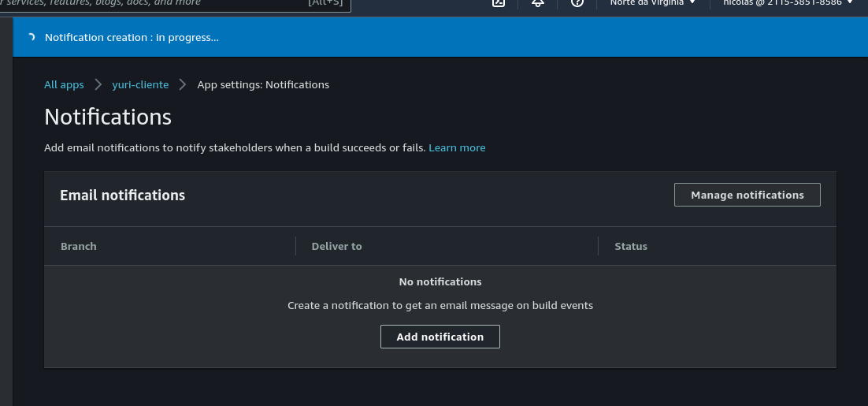The height and width of the screenshot is (406, 868).
Task: Click the AWS services search field
Action: pyautogui.click(x=175, y=5)
